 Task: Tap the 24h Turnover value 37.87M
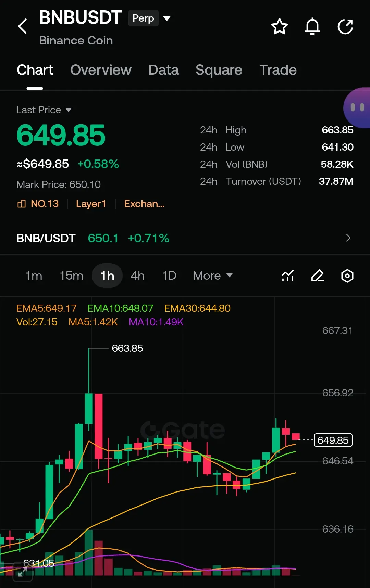click(336, 181)
